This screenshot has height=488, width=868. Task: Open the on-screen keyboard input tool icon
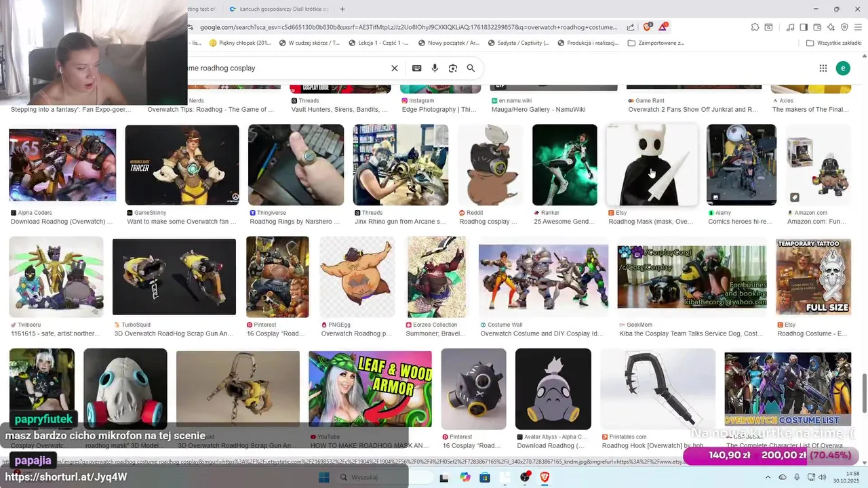pos(417,68)
